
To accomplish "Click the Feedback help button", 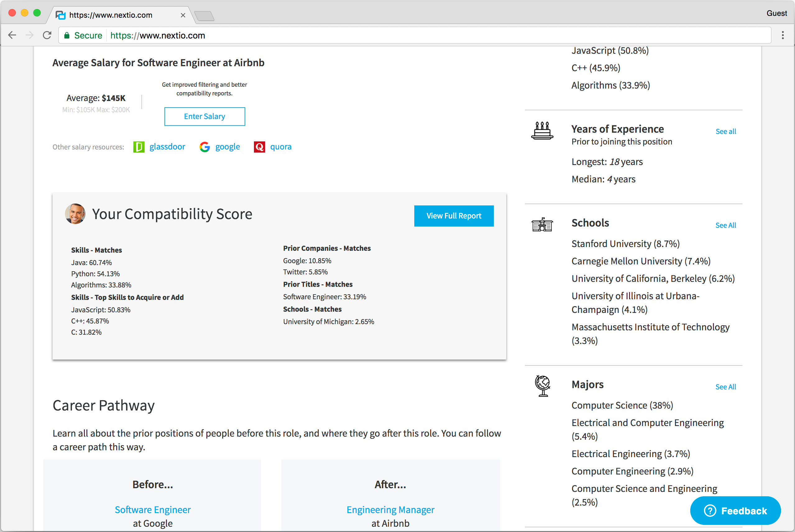I will [735, 510].
